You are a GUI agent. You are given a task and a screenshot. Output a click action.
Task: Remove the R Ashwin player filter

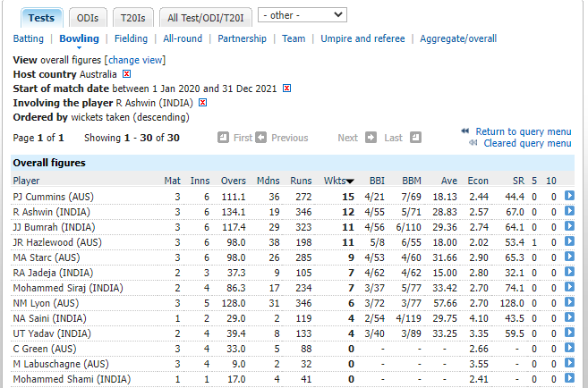(203, 102)
